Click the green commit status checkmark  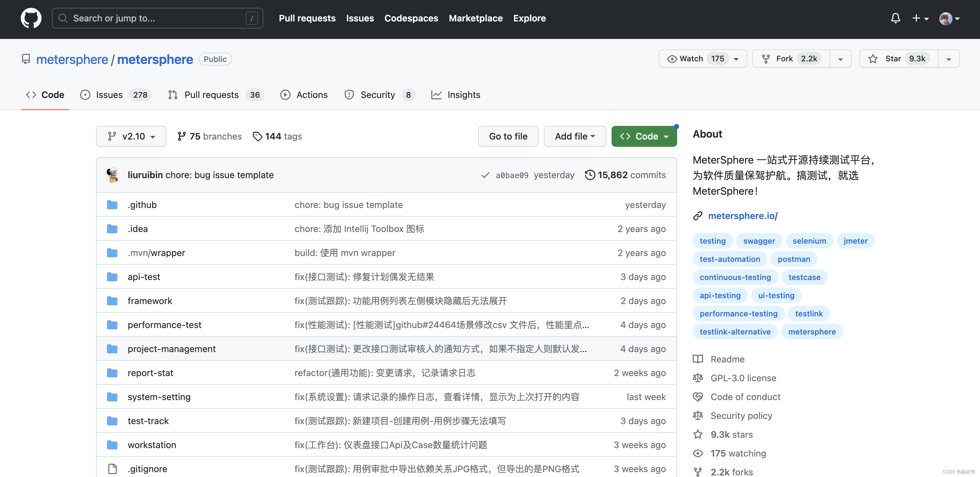485,175
